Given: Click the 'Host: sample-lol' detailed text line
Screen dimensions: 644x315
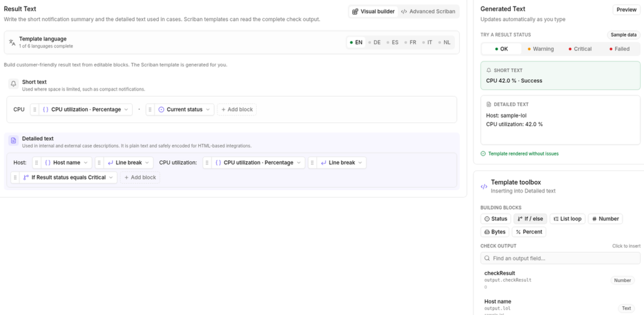Looking at the screenshot, I should (x=506, y=115).
